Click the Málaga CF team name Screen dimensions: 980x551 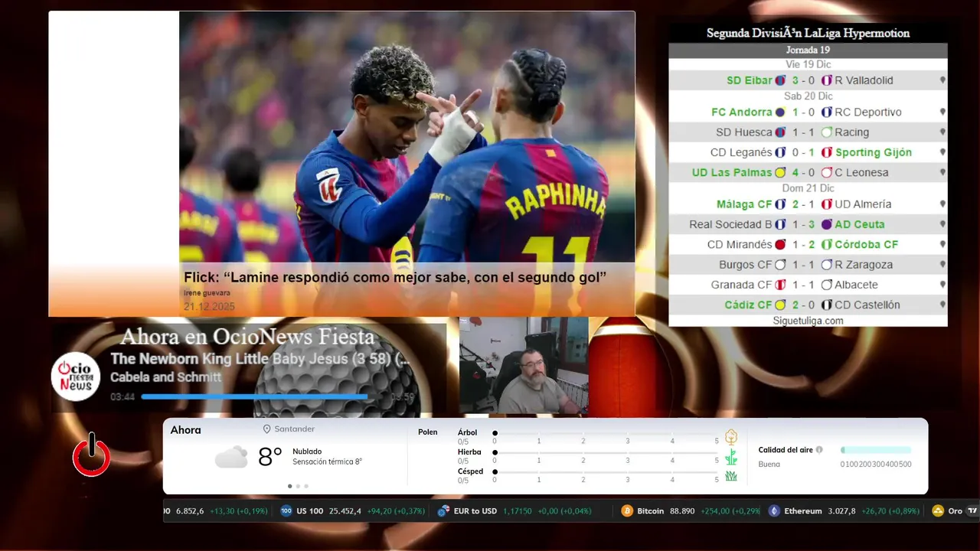pyautogui.click(x=744, y=204)
